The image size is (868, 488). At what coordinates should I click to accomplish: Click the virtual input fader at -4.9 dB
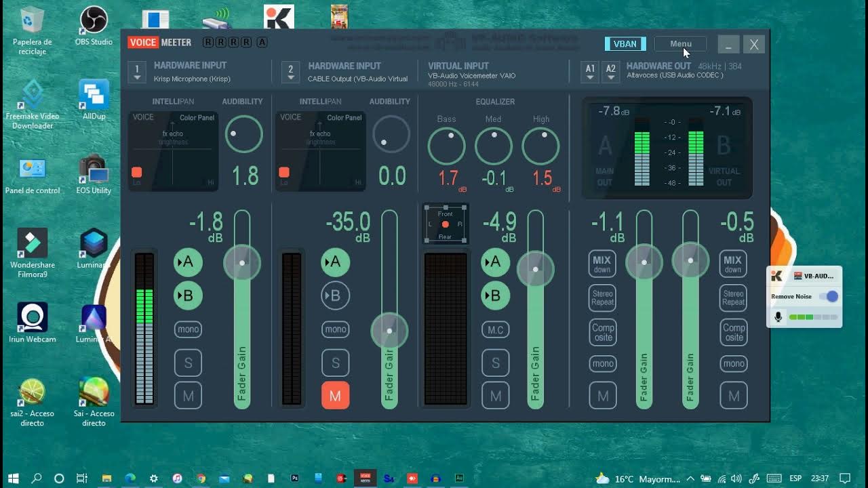click(x=536, y=269)
